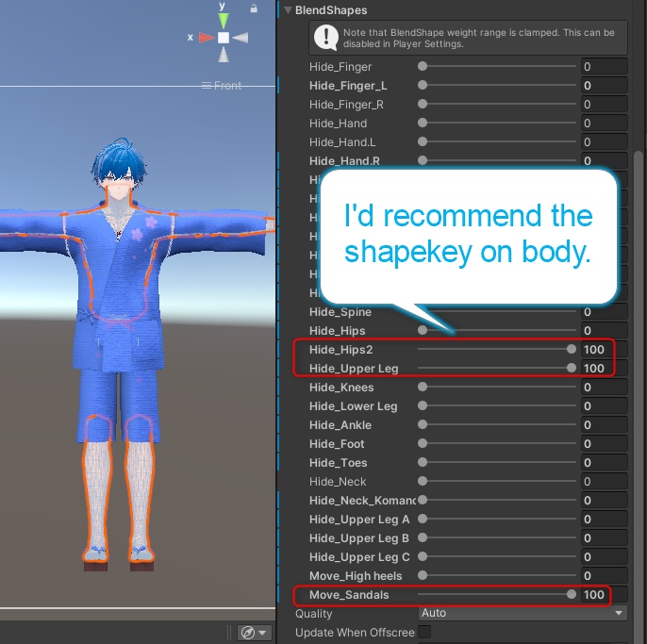Click the avatar's blue hair in scene
Viewport: 647px width, 644px height.
pyautogui.click(x=119, y=161)
